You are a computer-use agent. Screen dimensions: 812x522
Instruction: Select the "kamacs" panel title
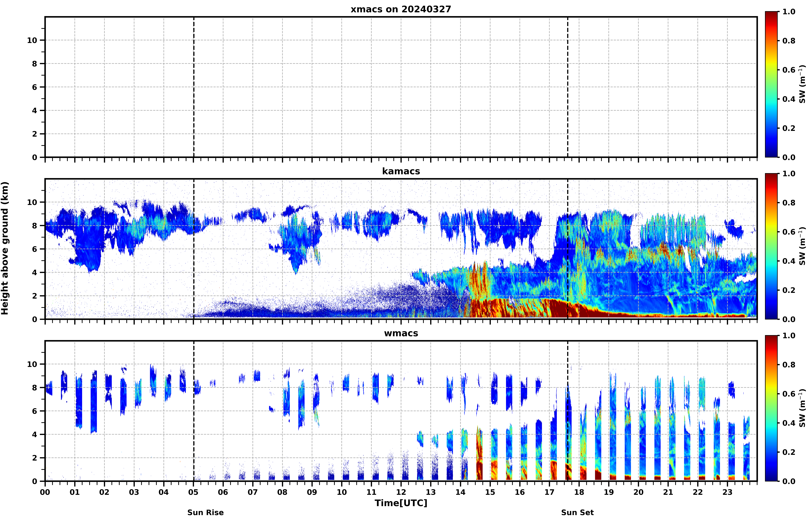401,171
